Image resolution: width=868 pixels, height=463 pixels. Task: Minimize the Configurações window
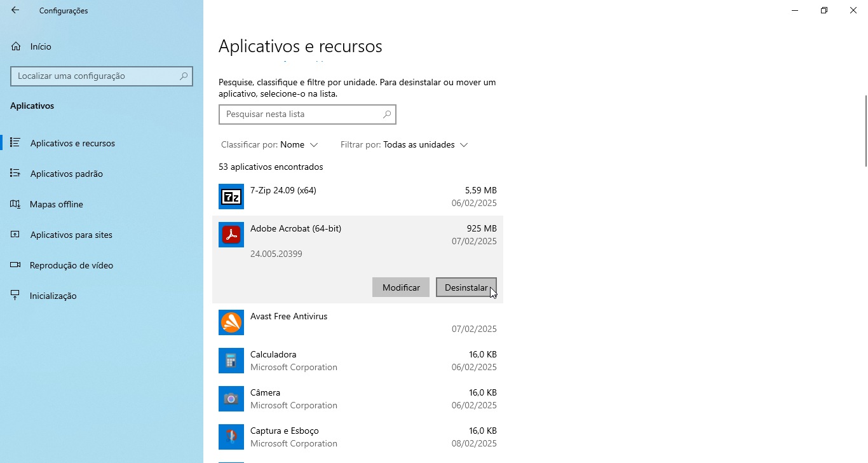pos(795,10)
